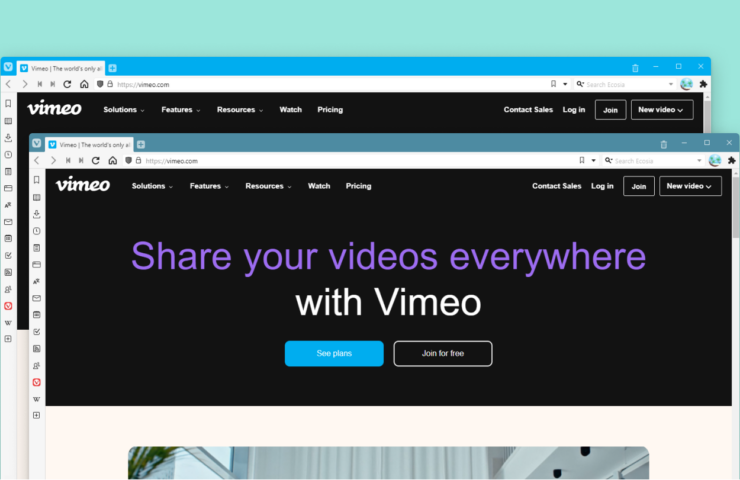This screenshot has height=480, width=740.
Task: Open Reading List panel in front window
Action: tap(37, 197)
